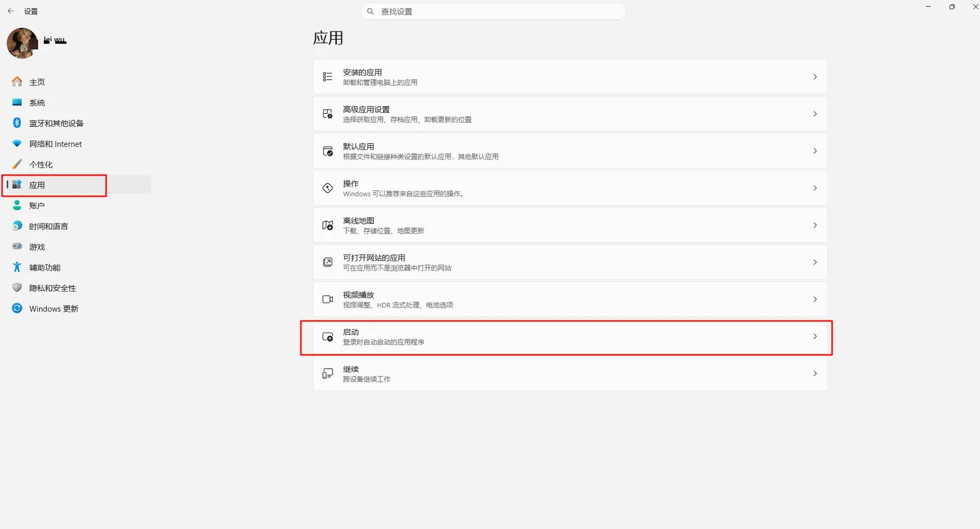This screenshot has height=529, width=980.
Task: Expand 操作 row chevron
Action: click(x=815, y=188)
